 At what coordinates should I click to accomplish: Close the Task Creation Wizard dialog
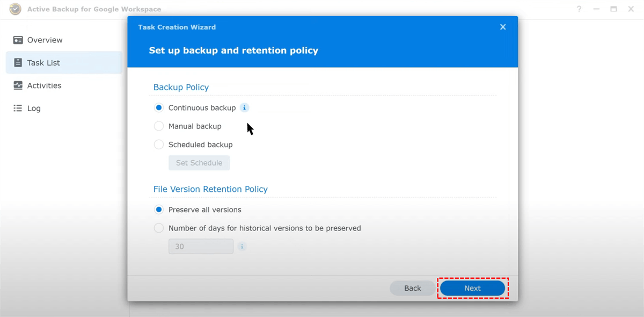pos(503,27)
